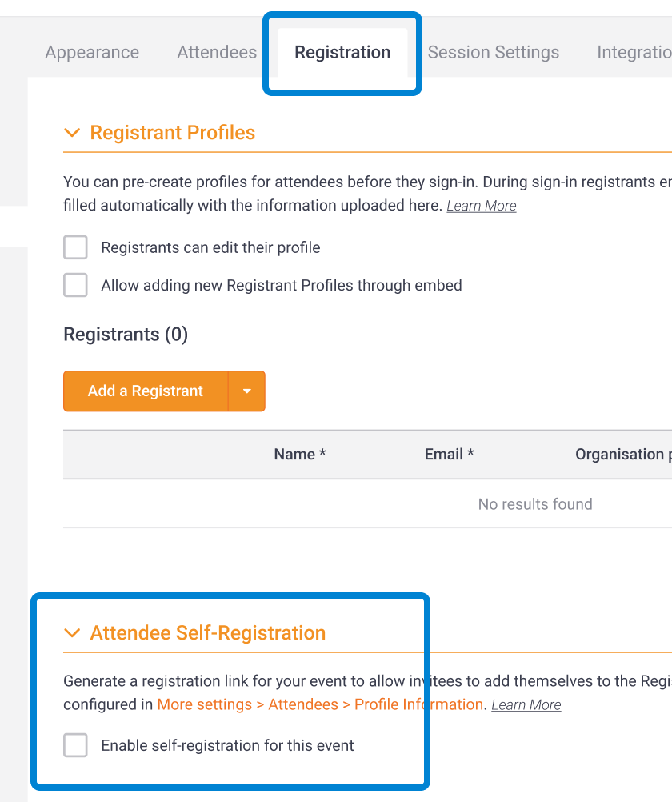Open the Attendees tab

[x=216, y=52]
